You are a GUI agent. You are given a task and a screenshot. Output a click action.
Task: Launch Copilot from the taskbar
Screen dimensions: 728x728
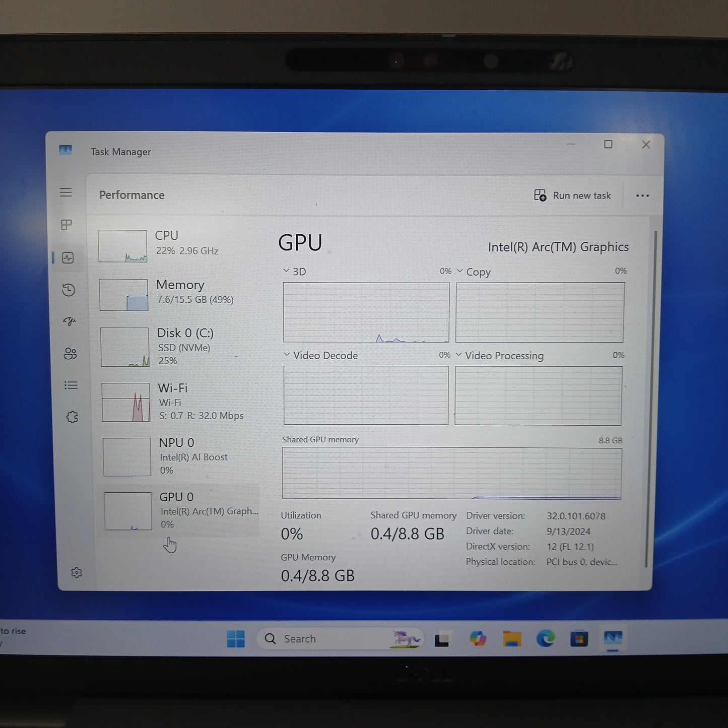pos(478,639)
